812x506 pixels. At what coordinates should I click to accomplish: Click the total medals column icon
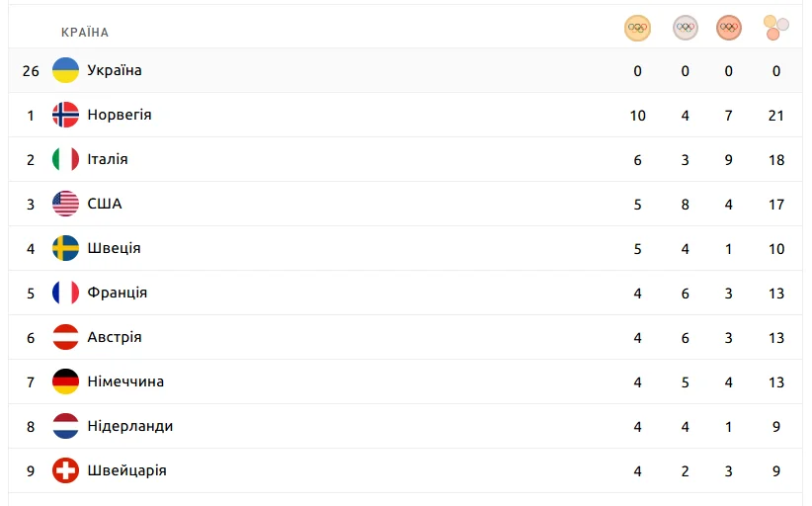[776, 28]
